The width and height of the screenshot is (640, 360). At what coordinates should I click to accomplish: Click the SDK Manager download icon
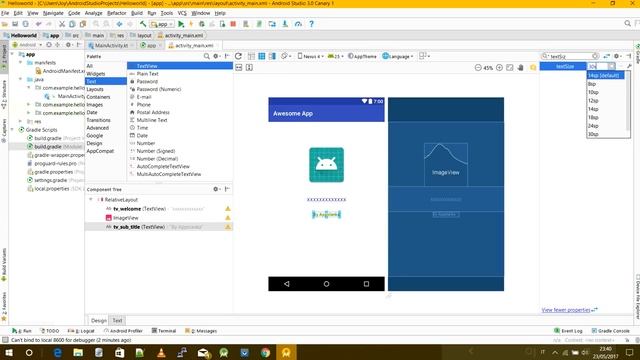pyautogui.click(x=285, y=24)
